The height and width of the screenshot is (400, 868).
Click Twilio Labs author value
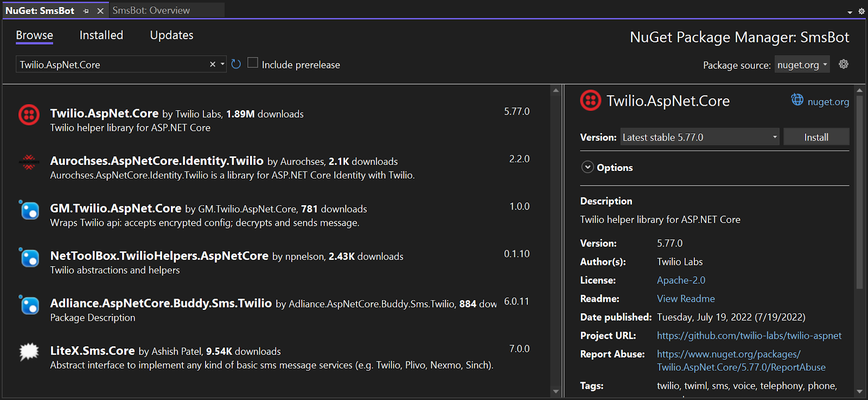pos(680,262)
